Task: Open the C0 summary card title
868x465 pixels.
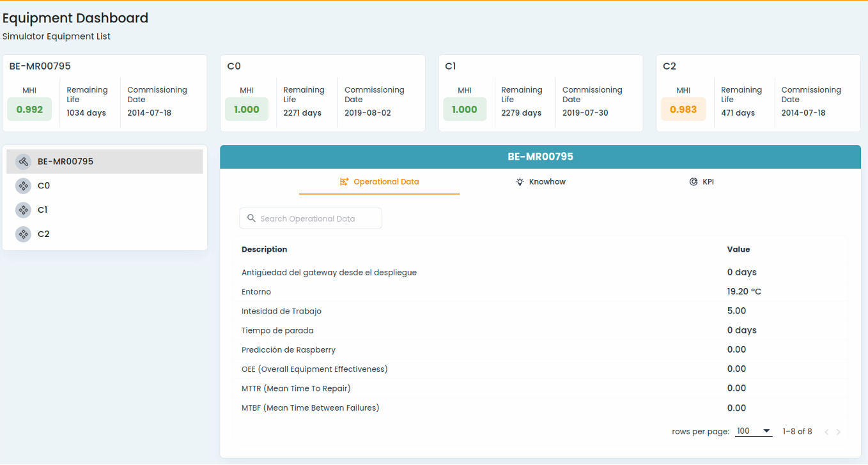Action: [x=234, y=66]
